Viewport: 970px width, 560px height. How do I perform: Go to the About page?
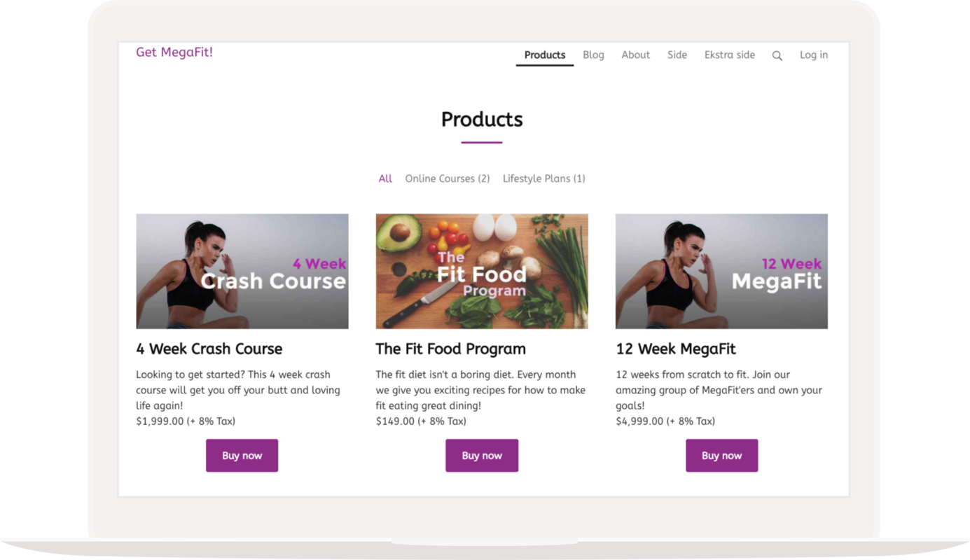(635, 55)
